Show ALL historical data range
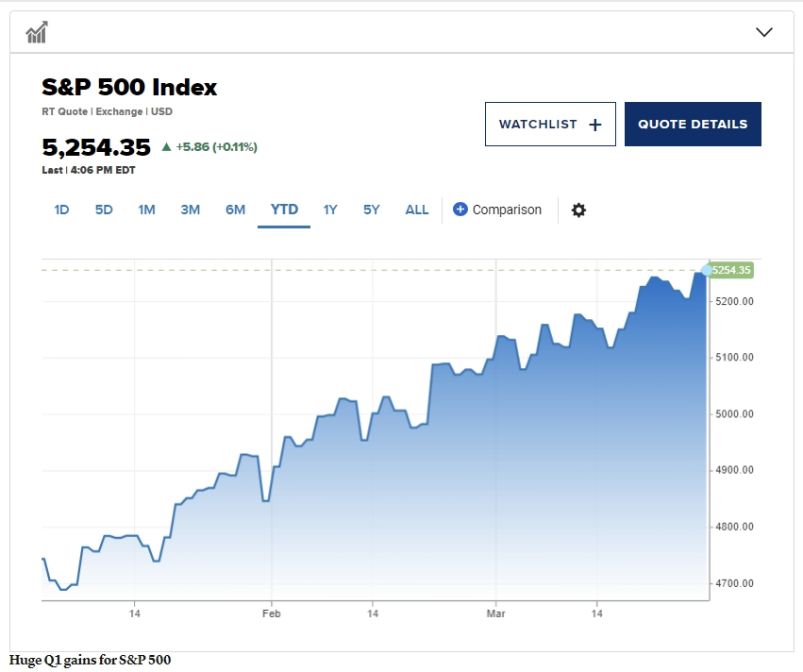 [417, 210]
